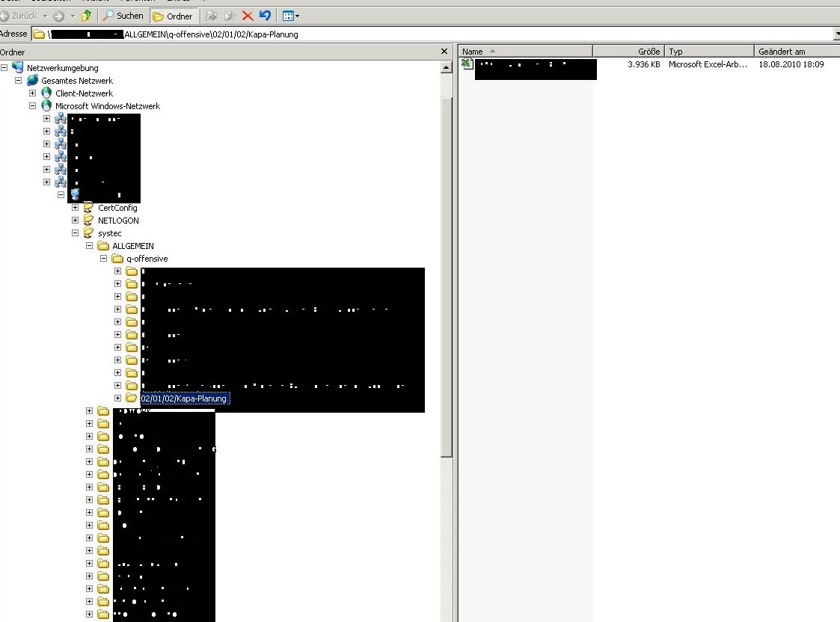The height and width of the screenshot is (622, 840).
Task: Select Netzwerkumgebung in the tree
Action: 63,68
